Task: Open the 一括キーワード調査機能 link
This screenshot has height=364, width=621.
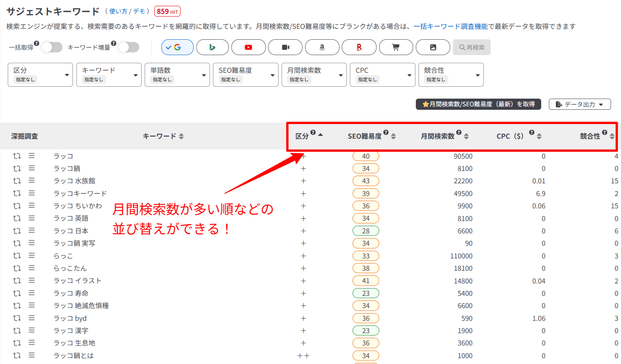Action: 451,27
